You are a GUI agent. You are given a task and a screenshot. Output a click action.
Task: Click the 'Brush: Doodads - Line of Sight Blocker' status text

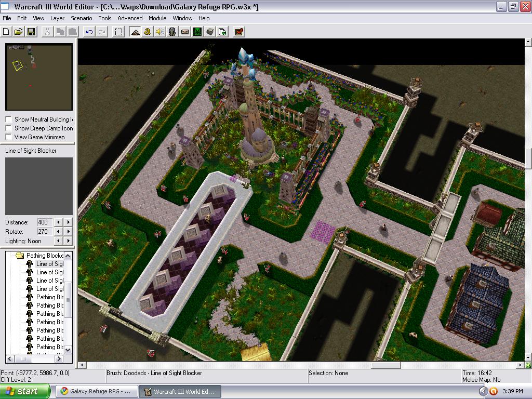(x=154, y=373)
